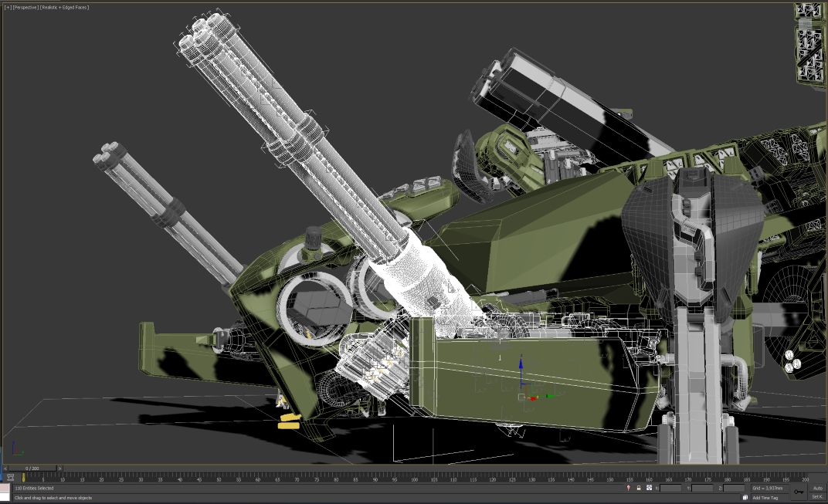Click the Set Key mode button
The width and height of the screenshot is (828, 504).
click(x=817, y=497)
